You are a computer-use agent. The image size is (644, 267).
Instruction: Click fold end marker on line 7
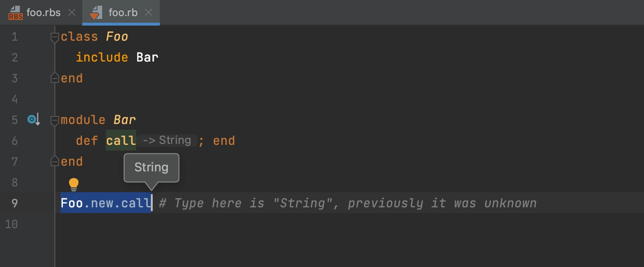click(55, 162)
